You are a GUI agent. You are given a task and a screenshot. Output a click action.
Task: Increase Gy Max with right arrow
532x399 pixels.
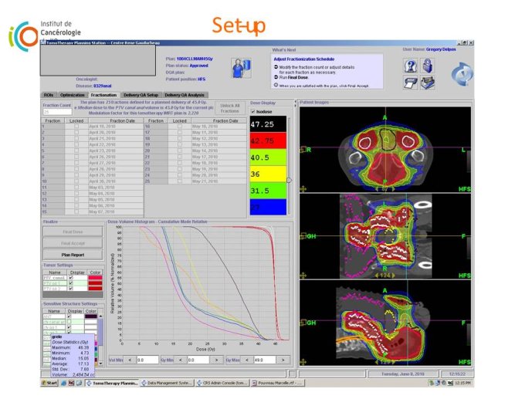(283, 360)
